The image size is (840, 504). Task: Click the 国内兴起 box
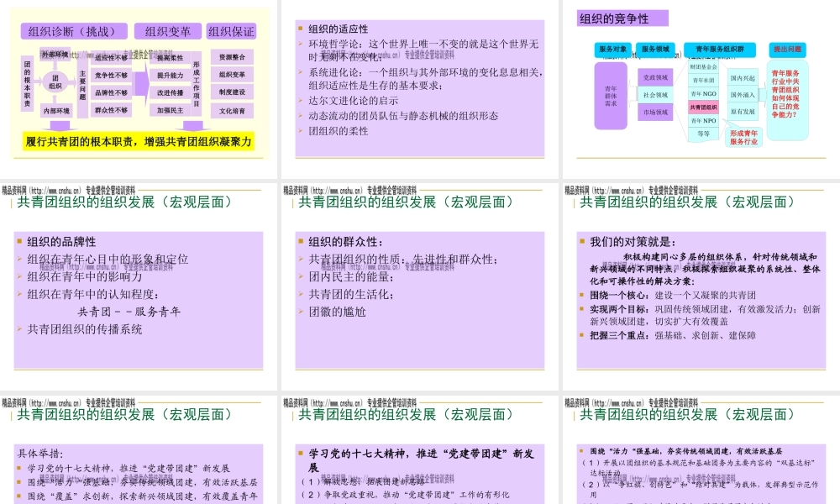coord(743,78)
